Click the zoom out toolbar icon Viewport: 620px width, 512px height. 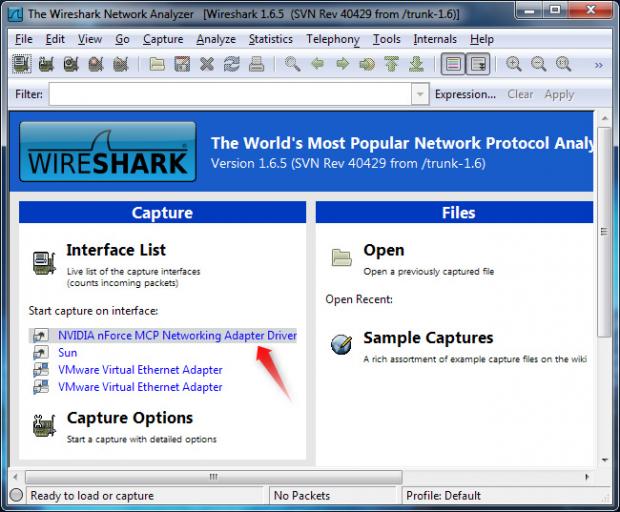pyautogui.click(x=538, y=65)
